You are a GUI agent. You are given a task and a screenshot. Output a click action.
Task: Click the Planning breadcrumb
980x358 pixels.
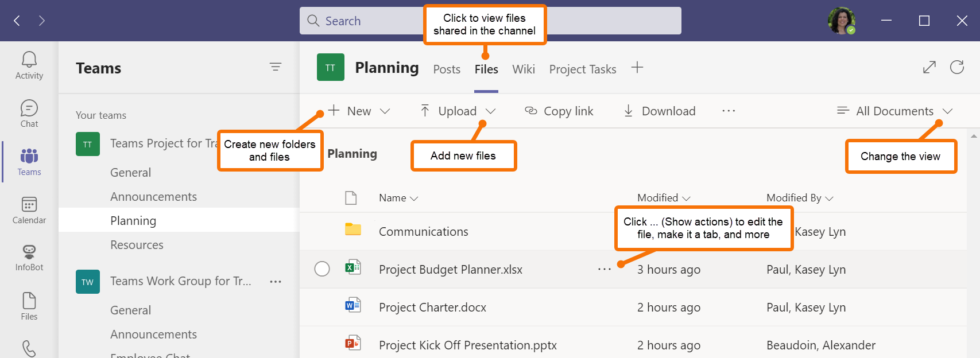(352, 154)
